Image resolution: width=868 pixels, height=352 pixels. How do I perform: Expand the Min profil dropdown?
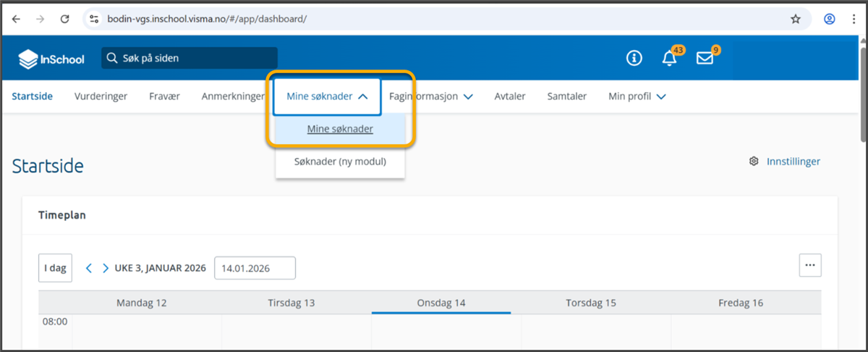point(637,96)
